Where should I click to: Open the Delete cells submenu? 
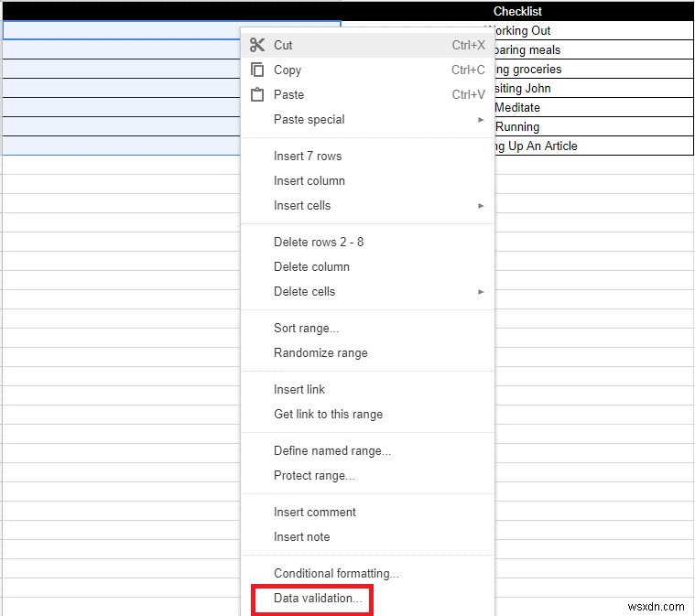pyautogui.click(x=367, y=292)
